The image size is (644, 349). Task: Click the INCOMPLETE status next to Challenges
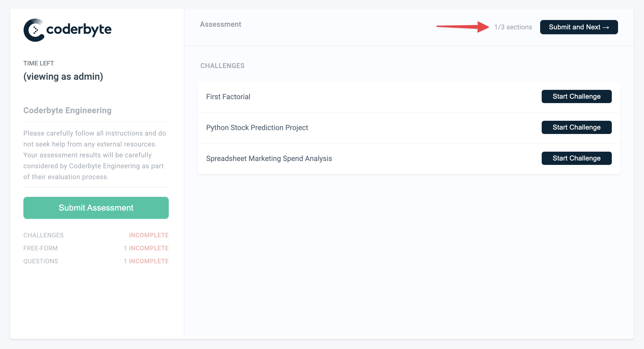click(149, 235)
